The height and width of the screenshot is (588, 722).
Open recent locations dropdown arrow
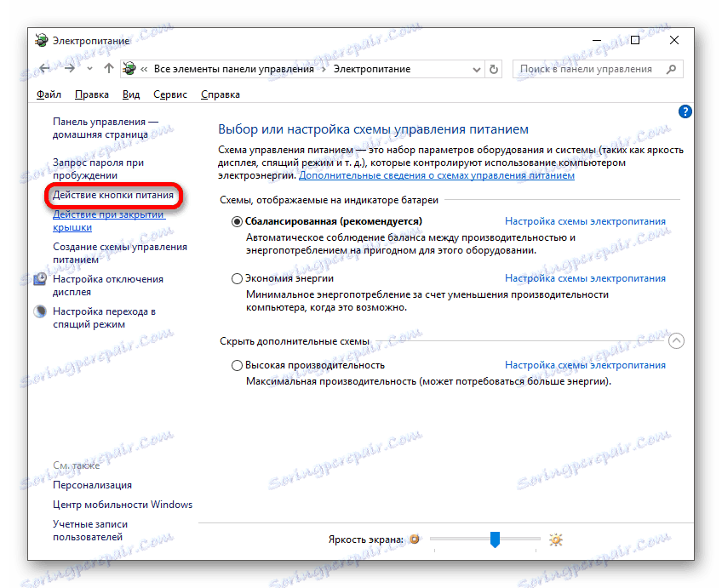(x=89, y=69)
